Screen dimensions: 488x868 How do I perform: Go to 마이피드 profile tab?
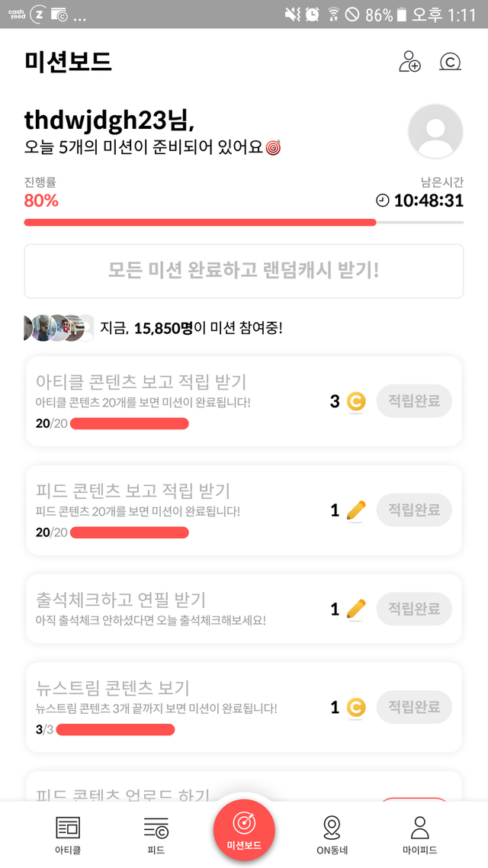pos(419,834)
